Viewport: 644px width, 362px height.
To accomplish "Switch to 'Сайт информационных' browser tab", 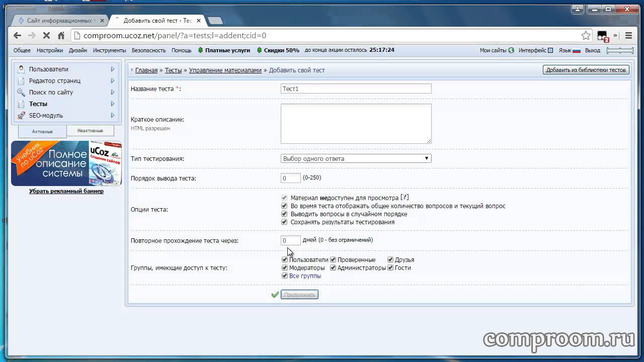I will [60, 21].
